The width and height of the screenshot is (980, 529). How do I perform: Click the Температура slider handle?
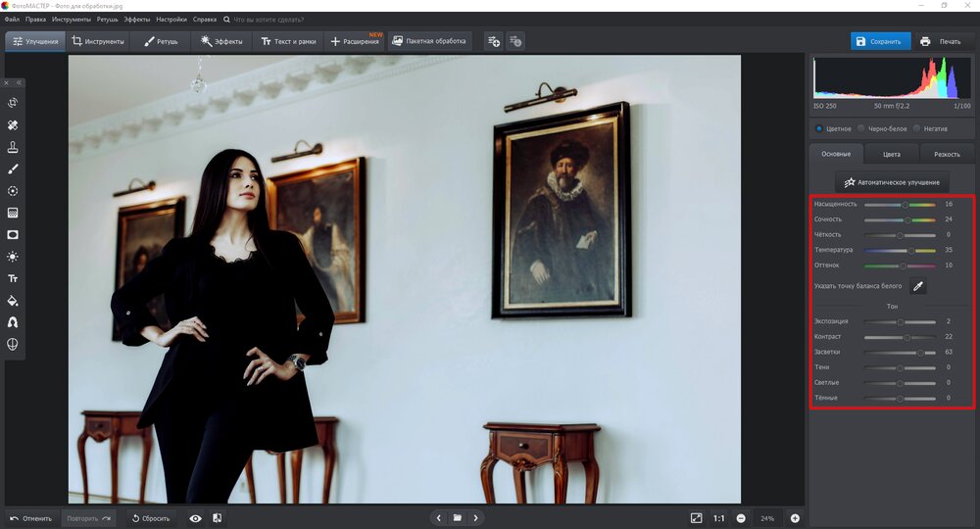click(910, 251)
